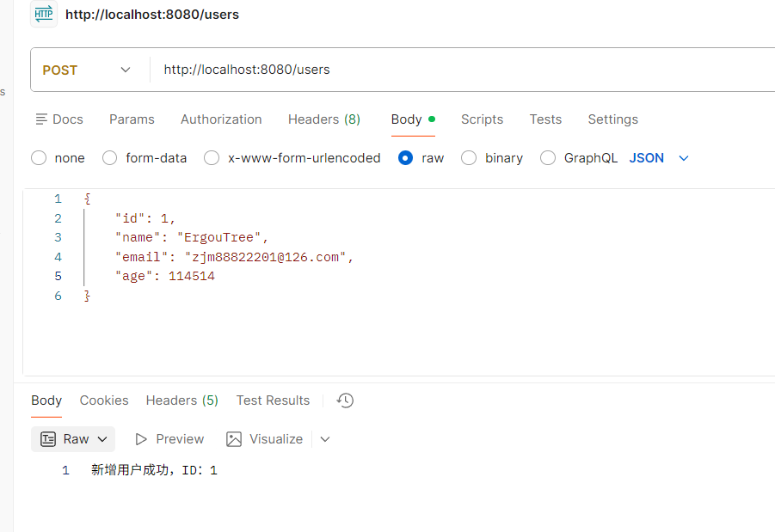
Task: Click the Visualize chart icon
Action: 234,439
